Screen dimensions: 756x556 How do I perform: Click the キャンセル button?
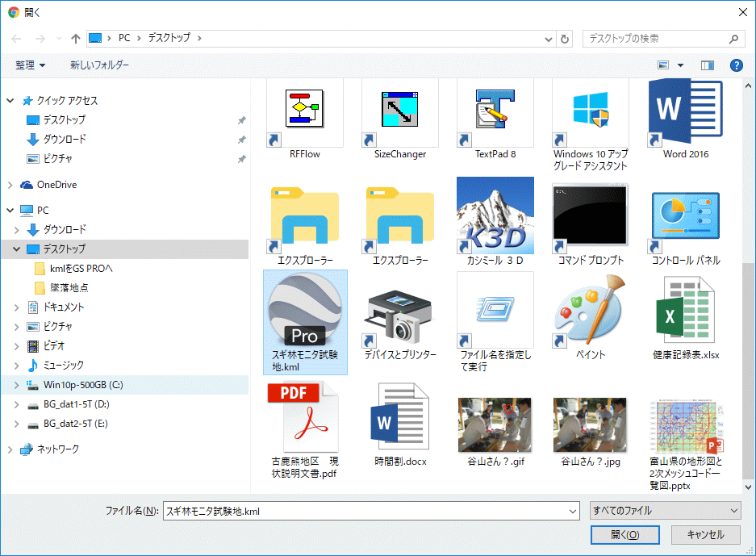(705, 535)
